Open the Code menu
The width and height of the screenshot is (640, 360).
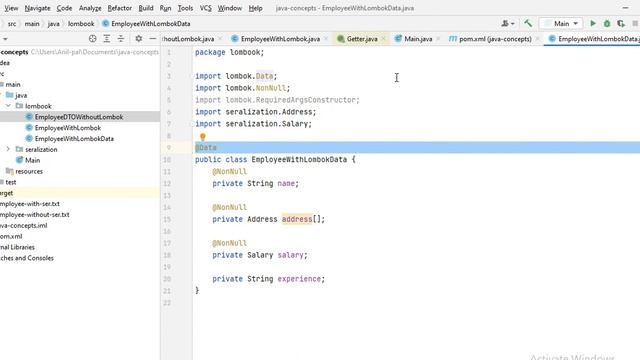click(64, 8)
